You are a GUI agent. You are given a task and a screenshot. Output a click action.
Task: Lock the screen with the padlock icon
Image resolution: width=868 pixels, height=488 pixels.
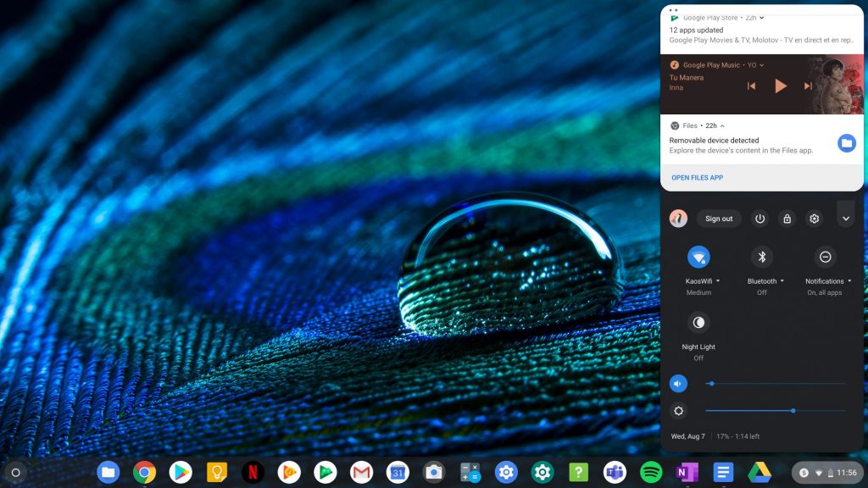pos(787,219)
